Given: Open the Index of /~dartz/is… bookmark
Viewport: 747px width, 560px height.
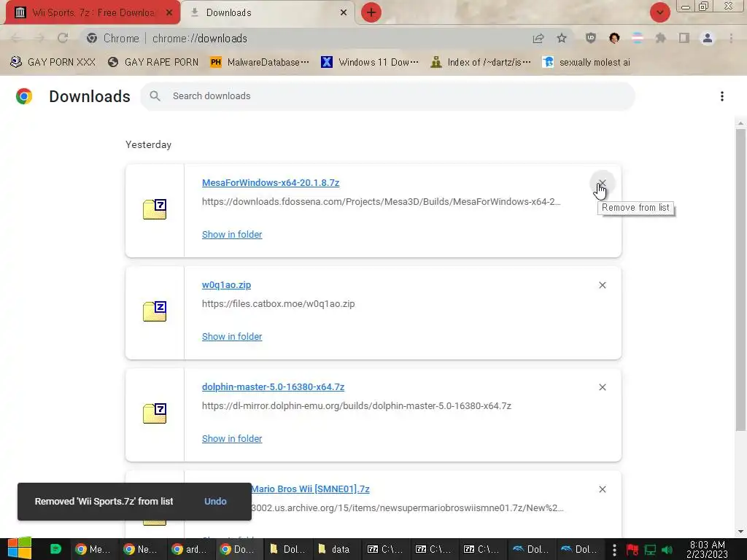Looking at the screenshot, I should coord(480,62).
